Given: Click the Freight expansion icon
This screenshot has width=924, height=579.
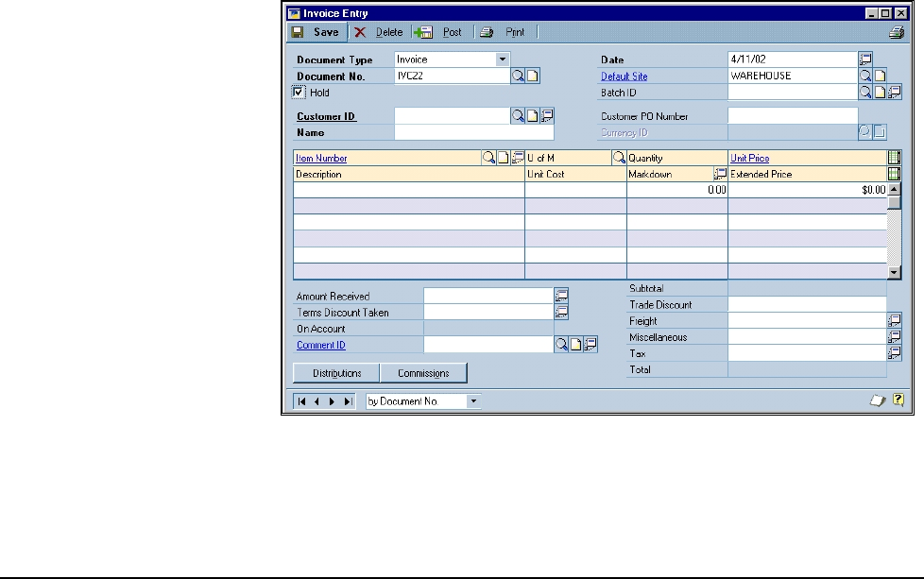Looking at the screenshot, I should pyautogui.click(x=894, y=321).
